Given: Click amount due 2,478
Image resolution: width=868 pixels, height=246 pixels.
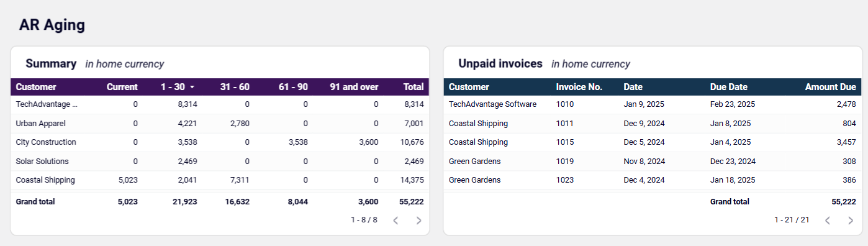Looking at the screenshot, I should pyautogui.click(x=846, y=104).
